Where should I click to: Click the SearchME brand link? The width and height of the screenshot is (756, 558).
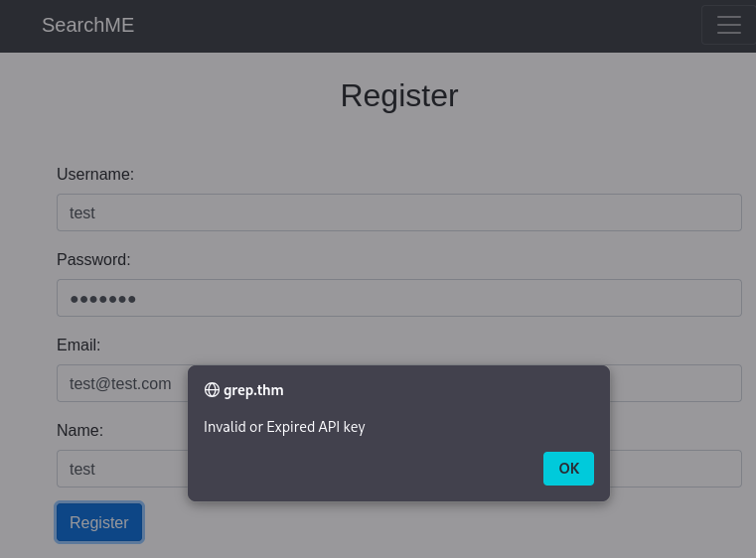(x=87, y=25)
